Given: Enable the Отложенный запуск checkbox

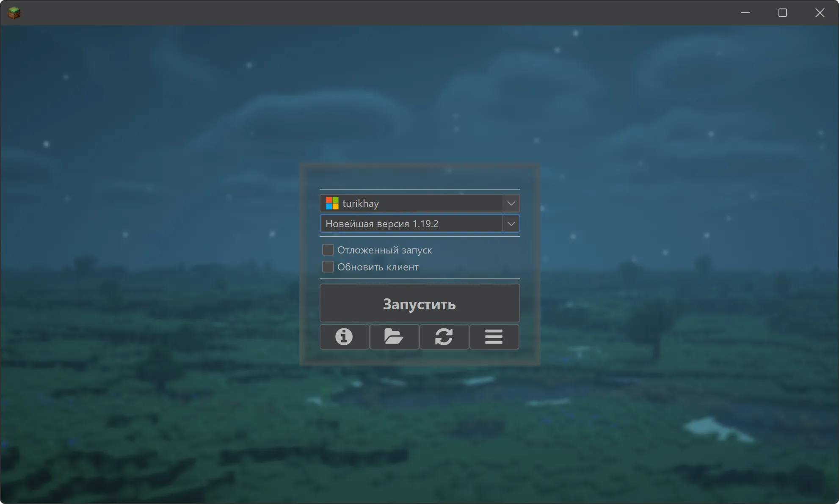Looking at the screenshot, I should 328,250.
